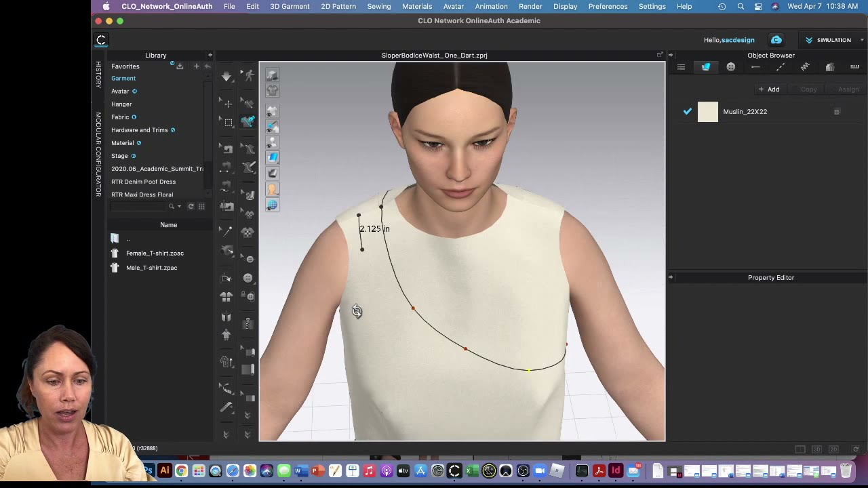Click the Simulate down-arrow tool
Screen dimensions: 868x488
coord(226,76)
